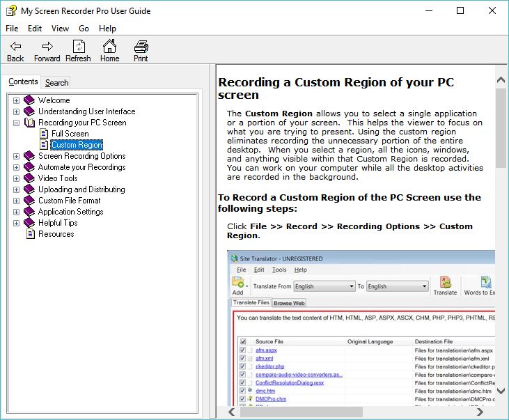Expand the Application Settings node
Image resolution: width=509 pixels, height=420 pixels.
click(x=16, y=212)
